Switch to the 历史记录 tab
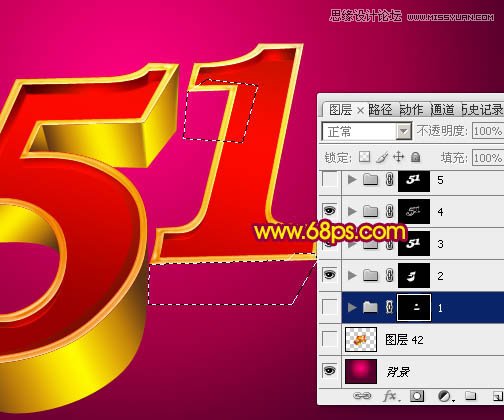504x420 pixels. [x=482, y=110]
